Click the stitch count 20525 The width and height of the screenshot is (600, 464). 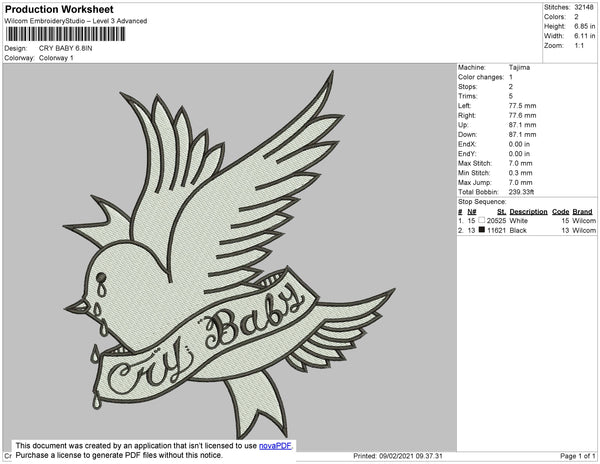click(496, 221)
